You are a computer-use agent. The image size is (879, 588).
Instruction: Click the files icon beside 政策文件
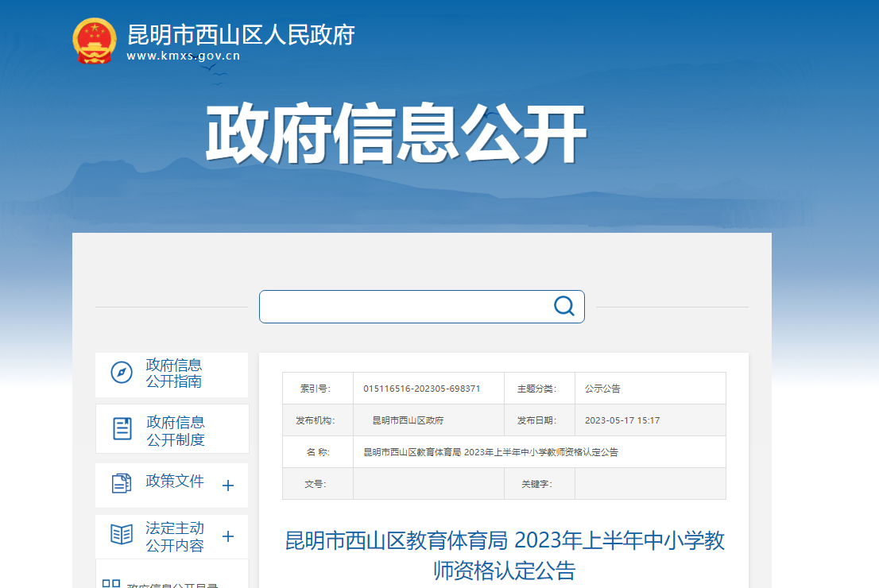point(122,483)
